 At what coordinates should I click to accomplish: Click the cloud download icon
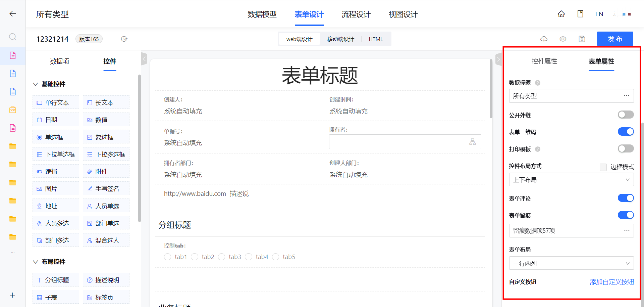coord(544,39)
